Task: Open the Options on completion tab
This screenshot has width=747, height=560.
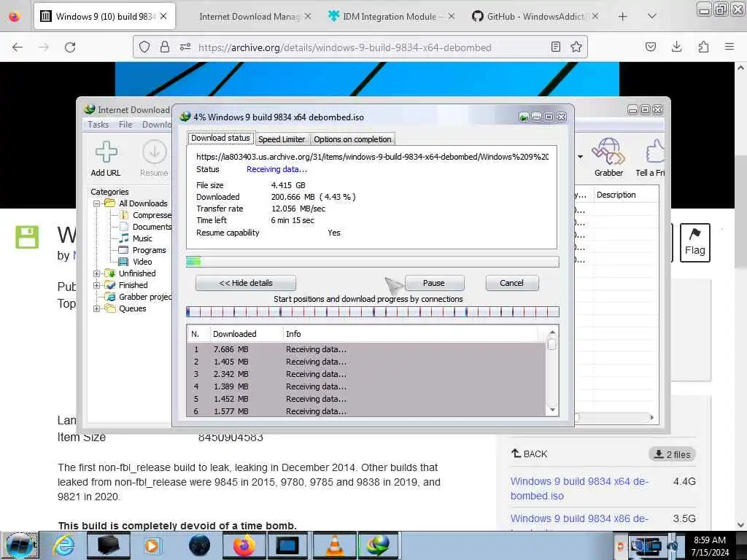Action: (x=352, y=139)
